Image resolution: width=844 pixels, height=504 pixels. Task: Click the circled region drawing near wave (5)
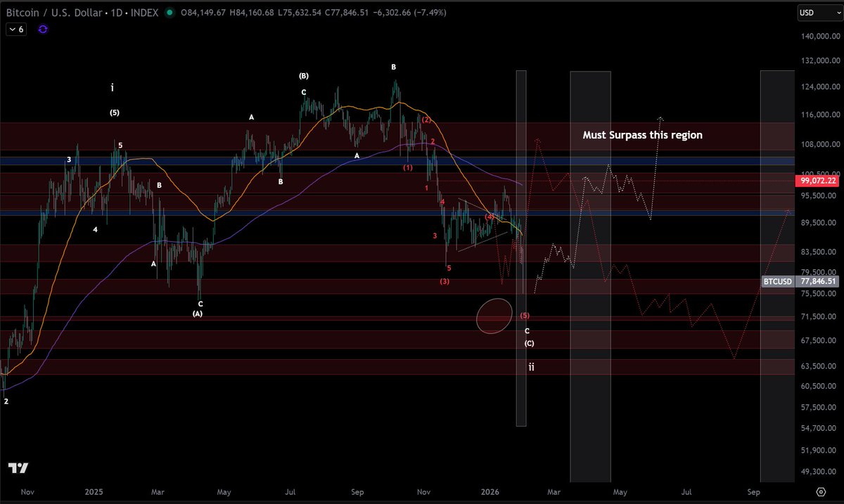click(494, 316)
